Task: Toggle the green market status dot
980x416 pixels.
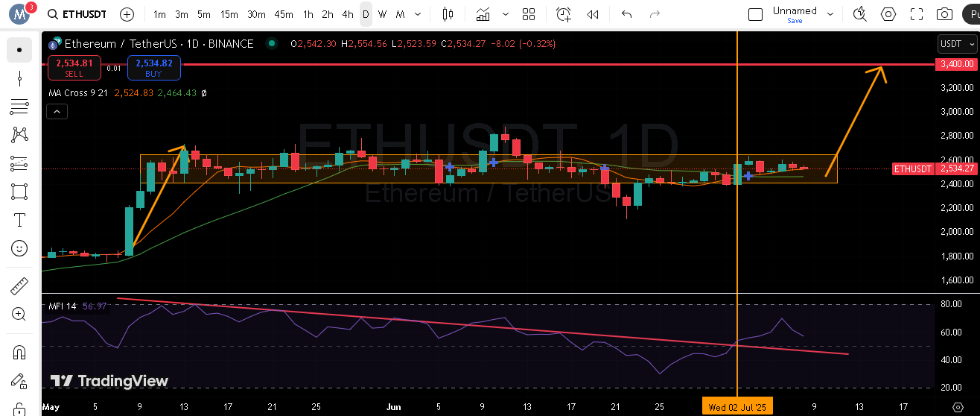Action: coord(272,43)
